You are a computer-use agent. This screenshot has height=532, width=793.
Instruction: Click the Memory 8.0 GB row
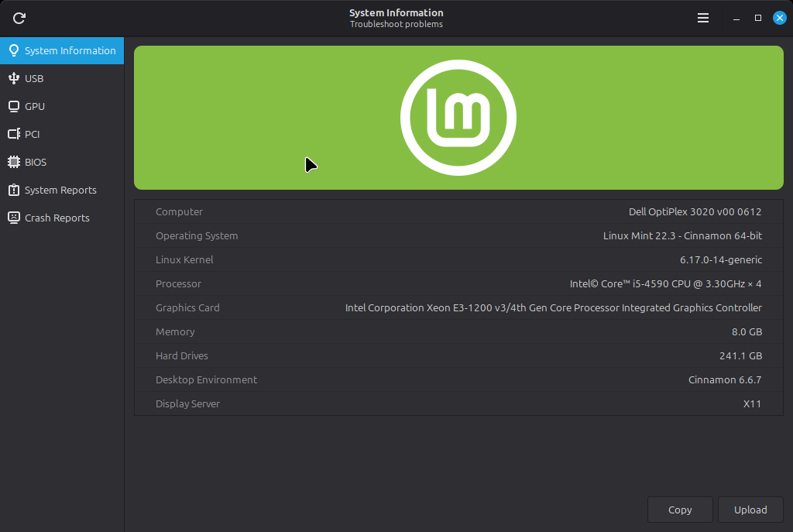point(458,331)
